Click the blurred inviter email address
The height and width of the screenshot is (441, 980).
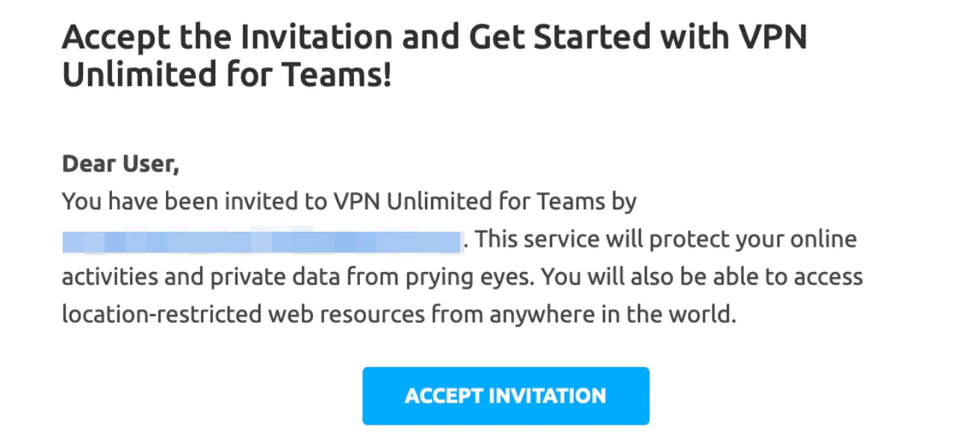point(263,241)
